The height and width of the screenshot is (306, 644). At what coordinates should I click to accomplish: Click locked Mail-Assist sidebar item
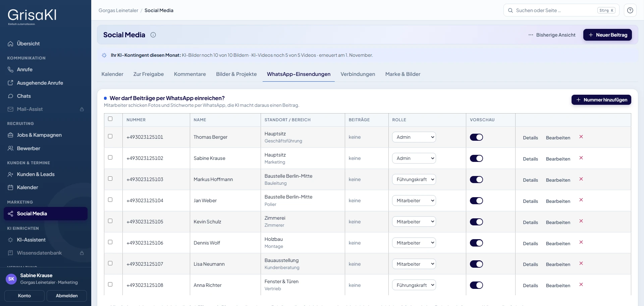46,109
